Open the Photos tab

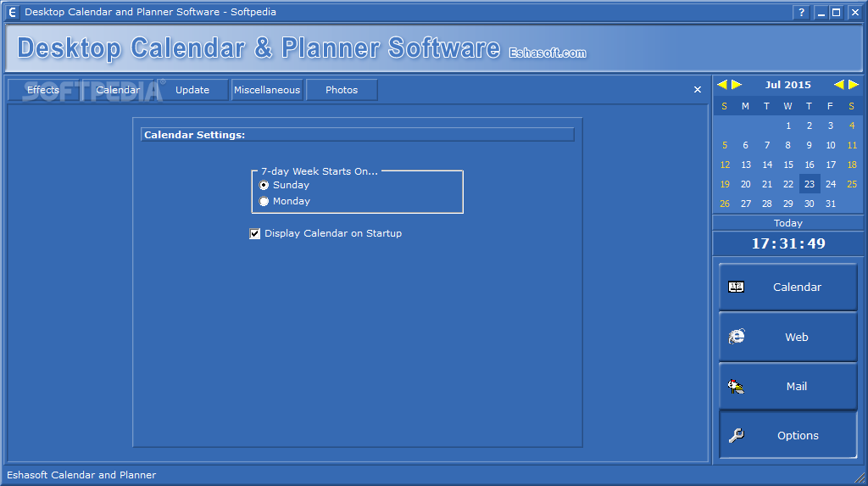point(342,90)
